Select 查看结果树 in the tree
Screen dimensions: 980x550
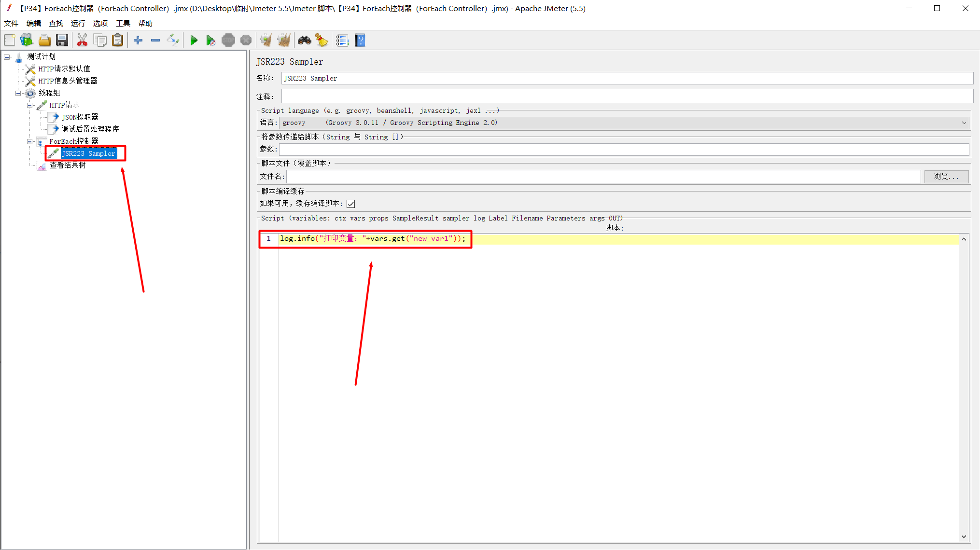click(x=68, y=165)
